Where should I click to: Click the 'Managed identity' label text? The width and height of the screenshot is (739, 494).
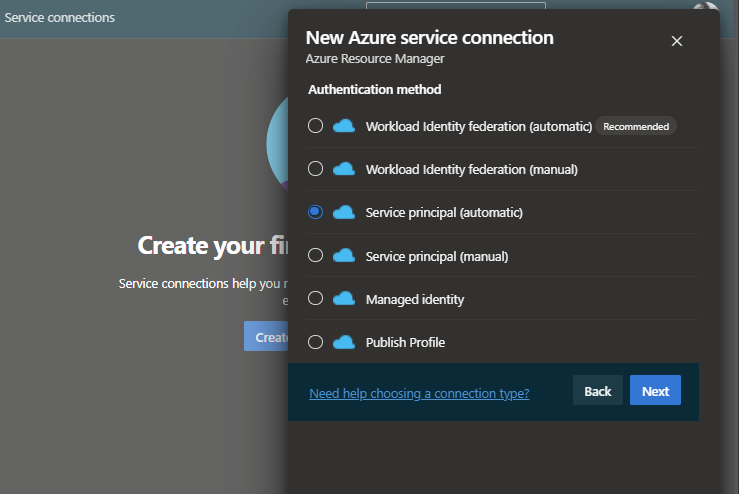[x=415, y=299]
